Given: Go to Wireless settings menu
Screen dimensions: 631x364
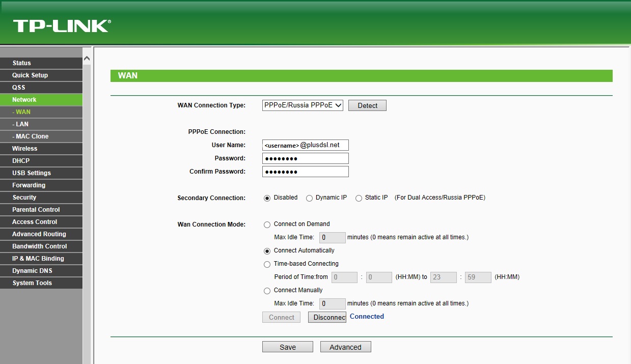Looking at the screenshot, I should 25,149.
